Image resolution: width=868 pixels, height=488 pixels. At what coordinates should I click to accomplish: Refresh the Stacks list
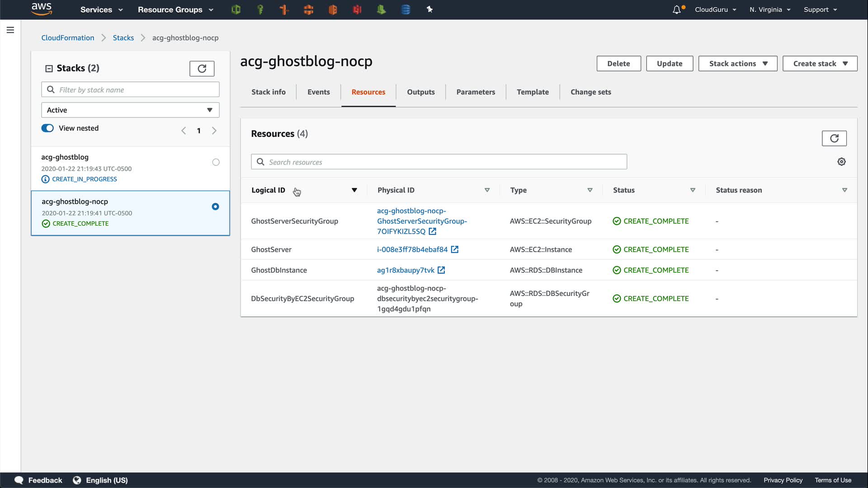tap(202, 69)
